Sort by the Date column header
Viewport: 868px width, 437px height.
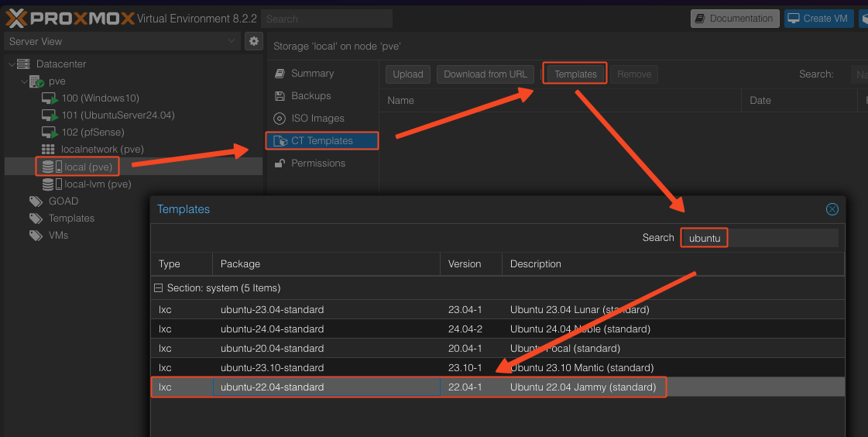(x=799, y=100)
